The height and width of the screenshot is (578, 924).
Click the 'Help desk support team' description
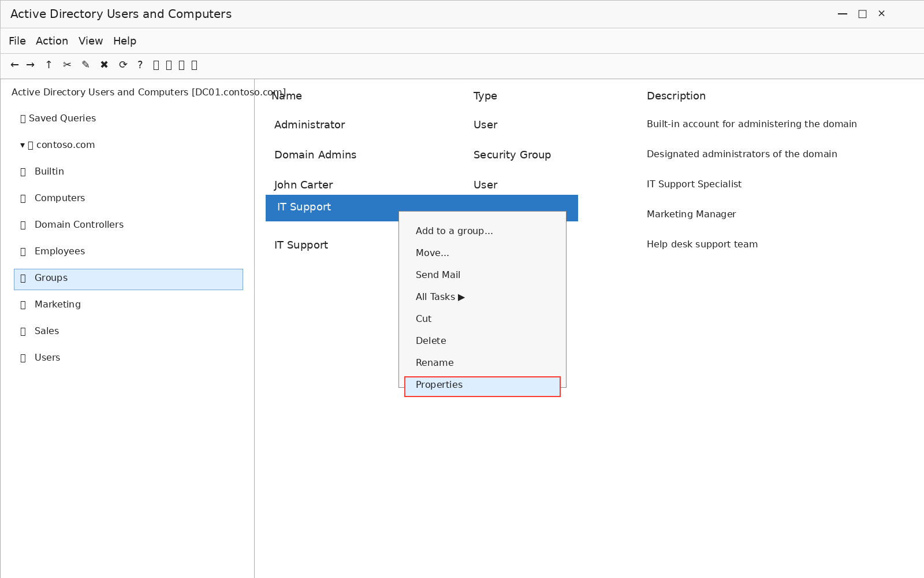tap(702, 244)
